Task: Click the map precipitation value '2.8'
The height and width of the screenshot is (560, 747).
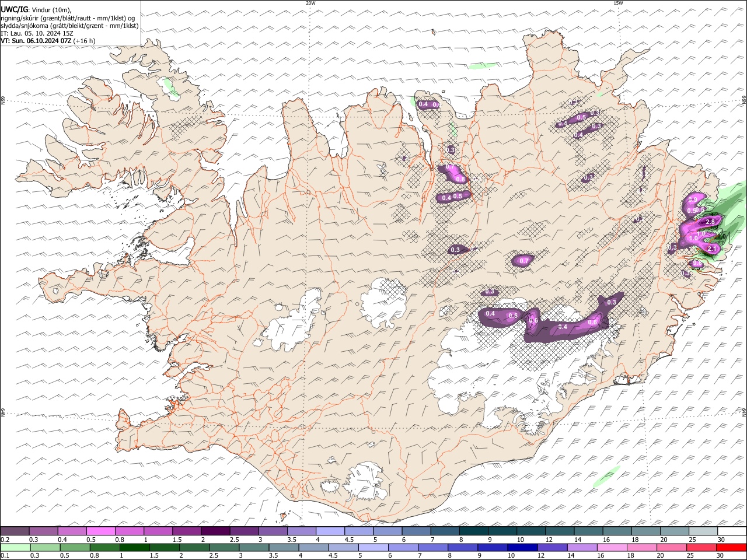Action: tap(710, 222)
